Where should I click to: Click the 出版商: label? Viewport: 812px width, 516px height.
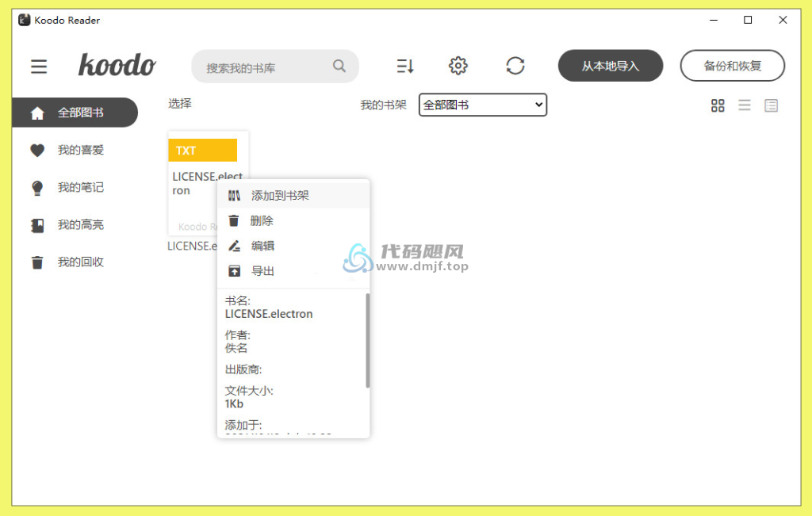pyautogui.click(x=243, y=369)
